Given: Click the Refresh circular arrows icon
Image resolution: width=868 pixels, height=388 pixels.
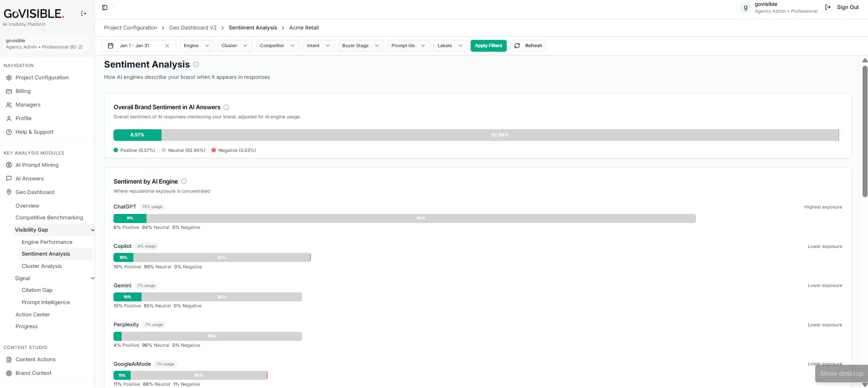Looking at the screenshot, I should [517, 46].
